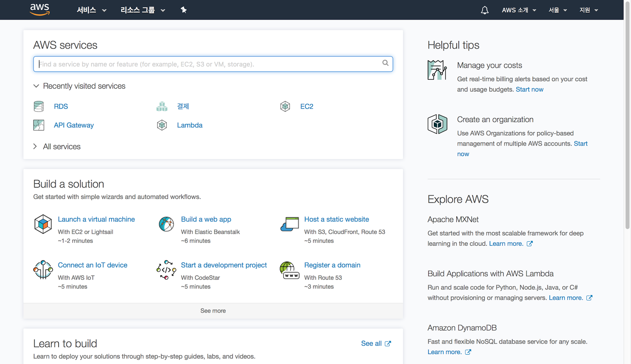Open the notifications bell icon
Viewport: 631px width, 364px height.
[485, 10]
